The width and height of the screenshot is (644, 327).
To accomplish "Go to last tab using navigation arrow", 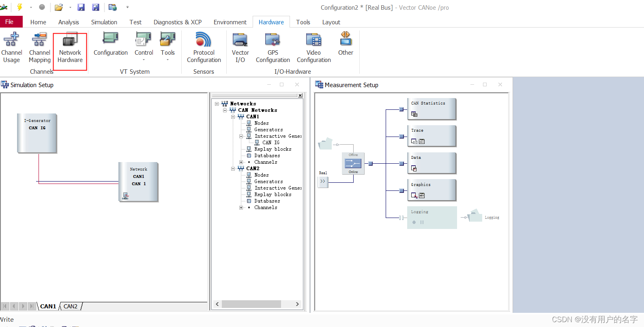I will [x=32, y=306].
